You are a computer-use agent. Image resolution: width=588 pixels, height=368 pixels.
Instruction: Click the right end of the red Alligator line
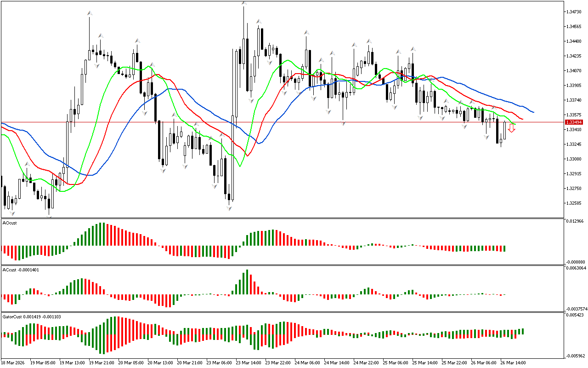(523, 119)
